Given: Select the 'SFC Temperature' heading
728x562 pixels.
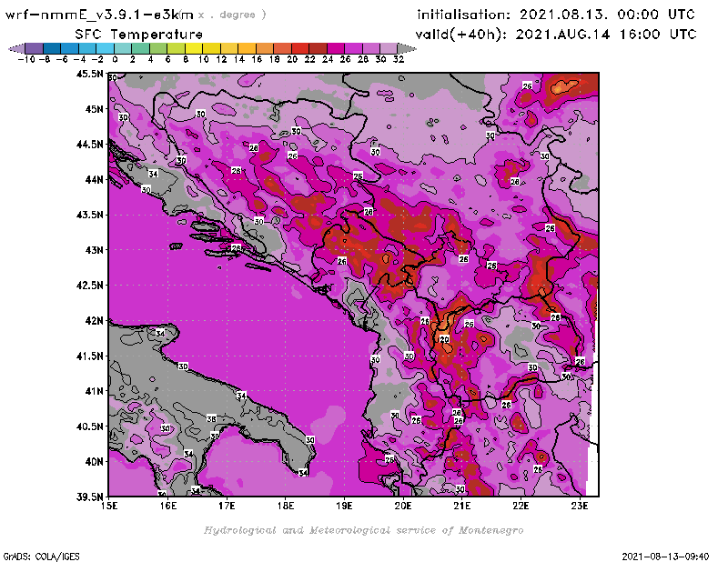Looking at the screenshot, I should coord(139,35).
